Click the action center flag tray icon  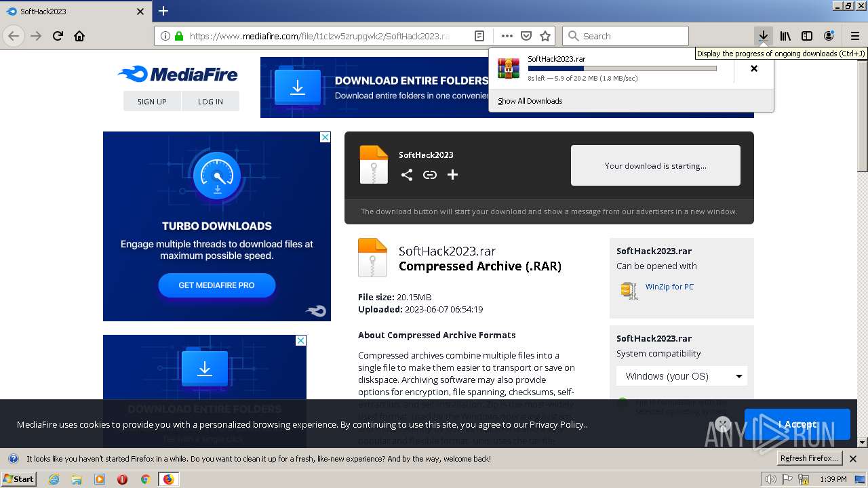click(x=788, y=479)
